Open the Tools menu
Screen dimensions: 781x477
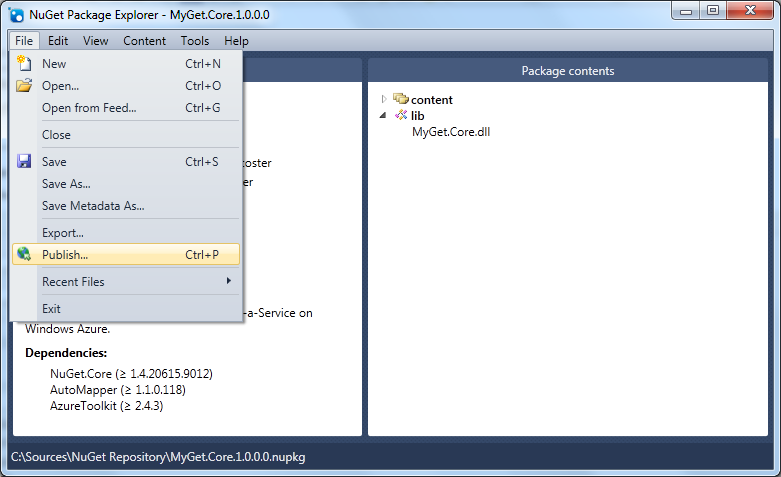tap(195, 40)
